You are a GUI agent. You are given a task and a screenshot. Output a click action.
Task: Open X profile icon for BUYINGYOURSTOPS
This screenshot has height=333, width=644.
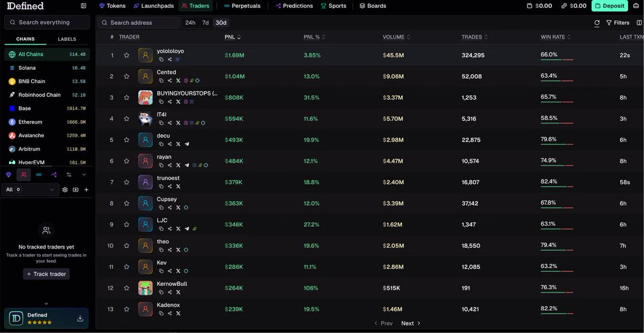click(178, 102)
